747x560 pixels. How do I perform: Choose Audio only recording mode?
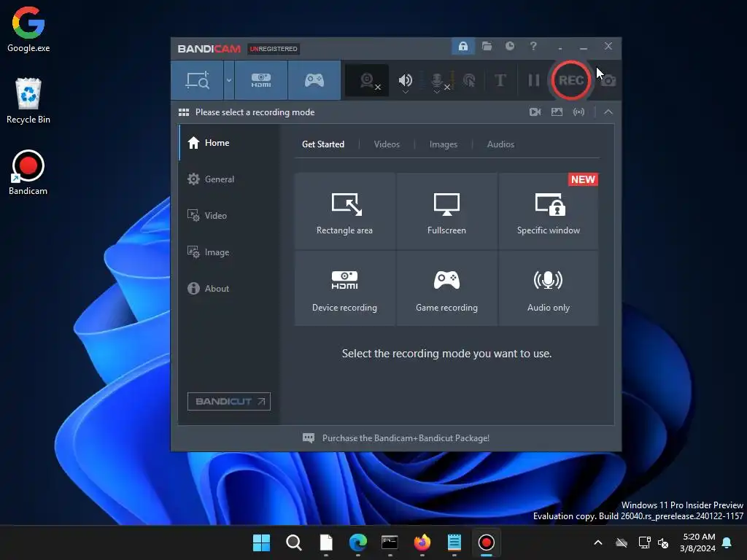(549, 289)
